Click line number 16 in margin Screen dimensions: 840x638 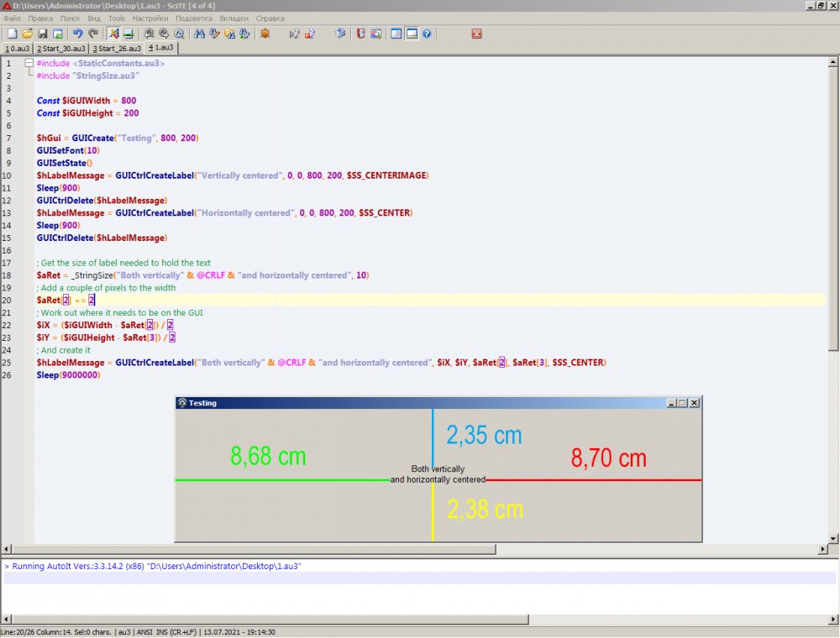[x=7, y=250]
